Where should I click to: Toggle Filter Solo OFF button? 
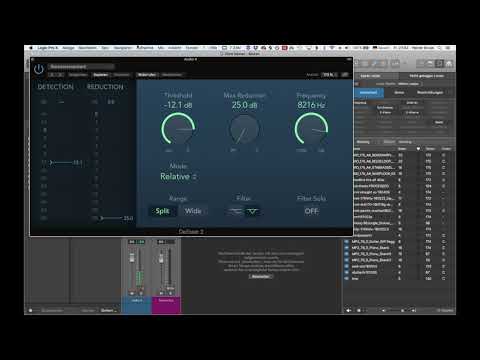coord(311,211)
